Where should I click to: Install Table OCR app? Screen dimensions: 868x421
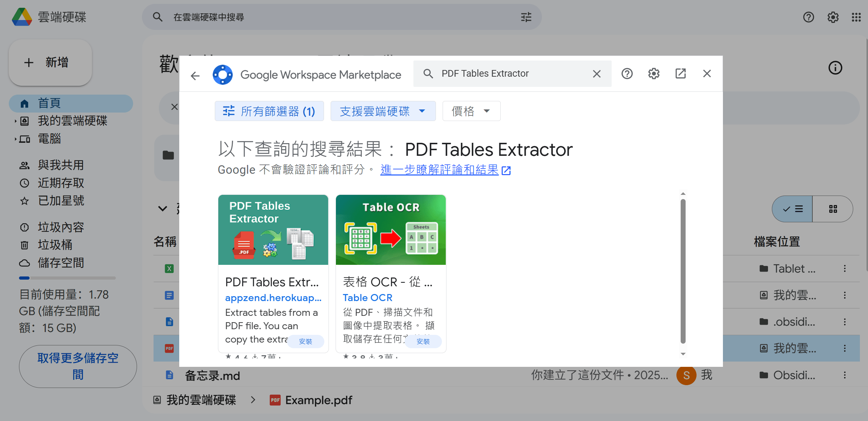[423, 341]
